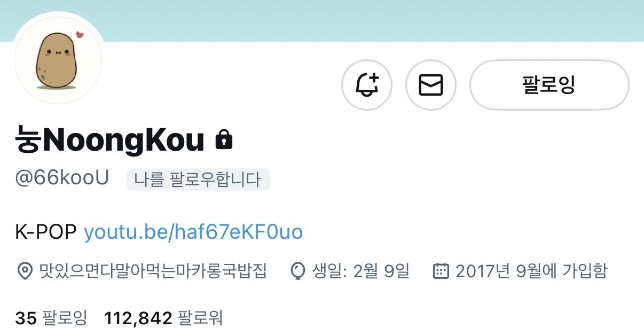
Task: Click the 나를 팔로우합니다 badge
Action: [198, 179]
